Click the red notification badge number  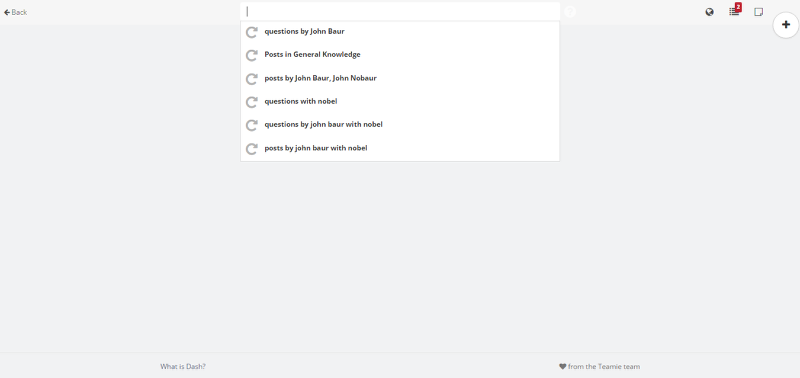[x=738, y=7]
